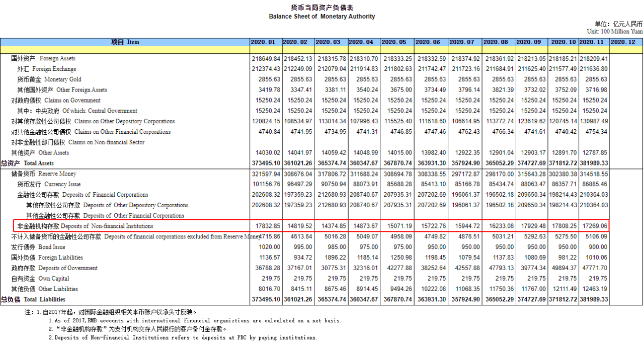The height and width of the screenshot is (343, 644).
Task: Click the Currency Issue row label
Action: click(x=49, y=184)
